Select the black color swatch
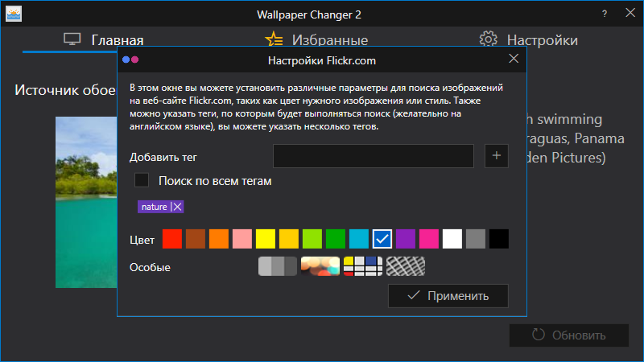The width and height of the screenshot is (644, 362). pos(499,239)
